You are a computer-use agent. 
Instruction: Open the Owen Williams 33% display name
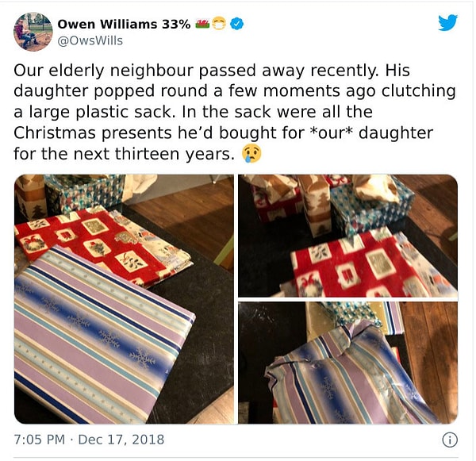tap(124, 24)
